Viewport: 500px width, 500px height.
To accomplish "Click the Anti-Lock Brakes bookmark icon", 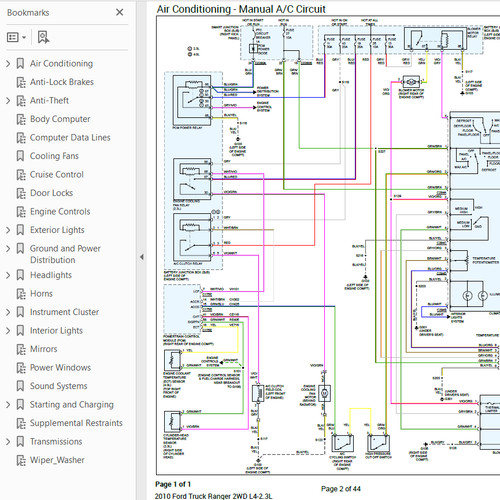I will 21,82.
